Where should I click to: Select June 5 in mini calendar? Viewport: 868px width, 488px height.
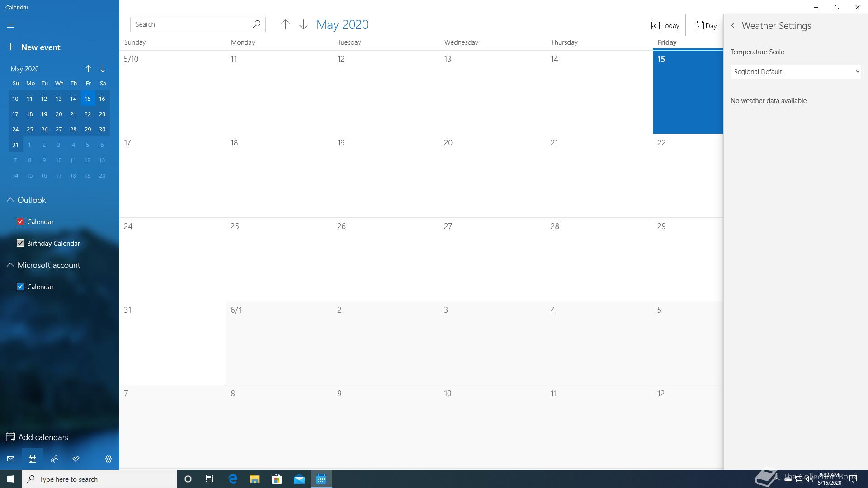click(x=88, y=145)
